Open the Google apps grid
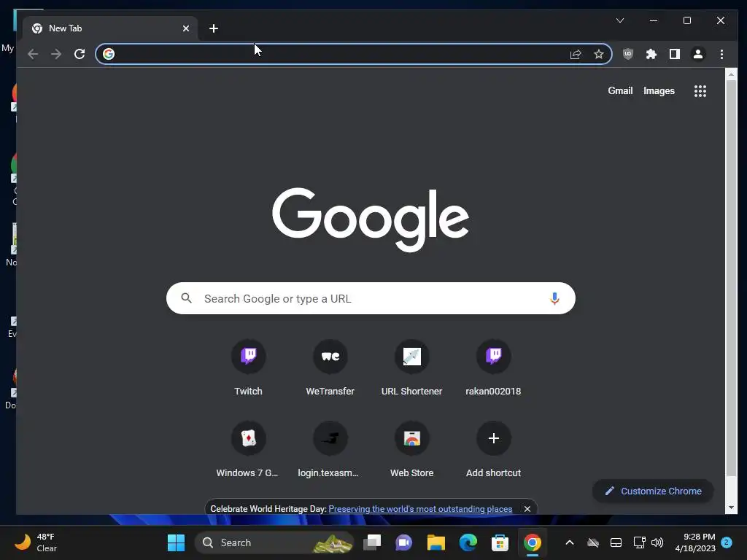This screenshot has width=747, height=560. click(700, 91)
